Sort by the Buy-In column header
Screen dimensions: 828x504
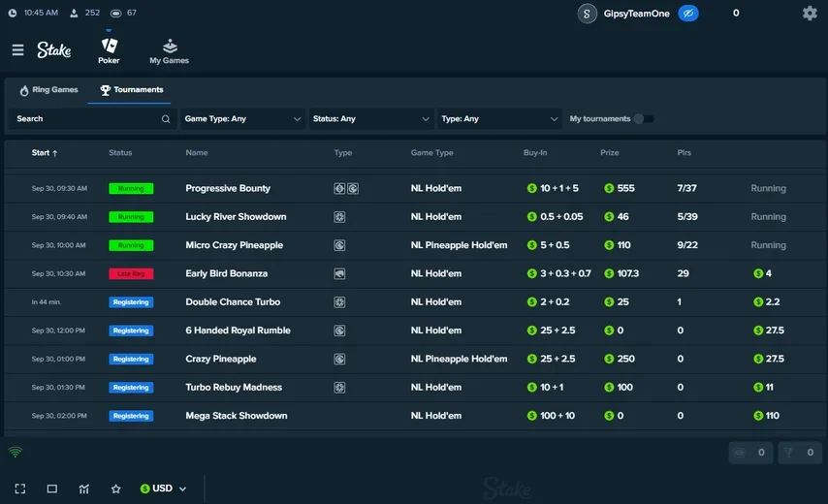coord(535,153)
